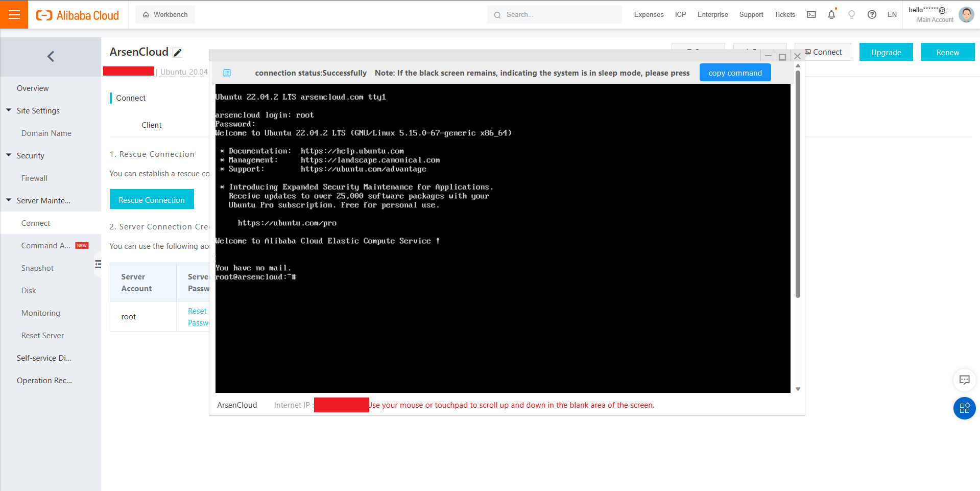Image resolution: width=980 pixels, height=491 pixels.
Task: Open the Reset Server page
Action: [x=42, y=336]
